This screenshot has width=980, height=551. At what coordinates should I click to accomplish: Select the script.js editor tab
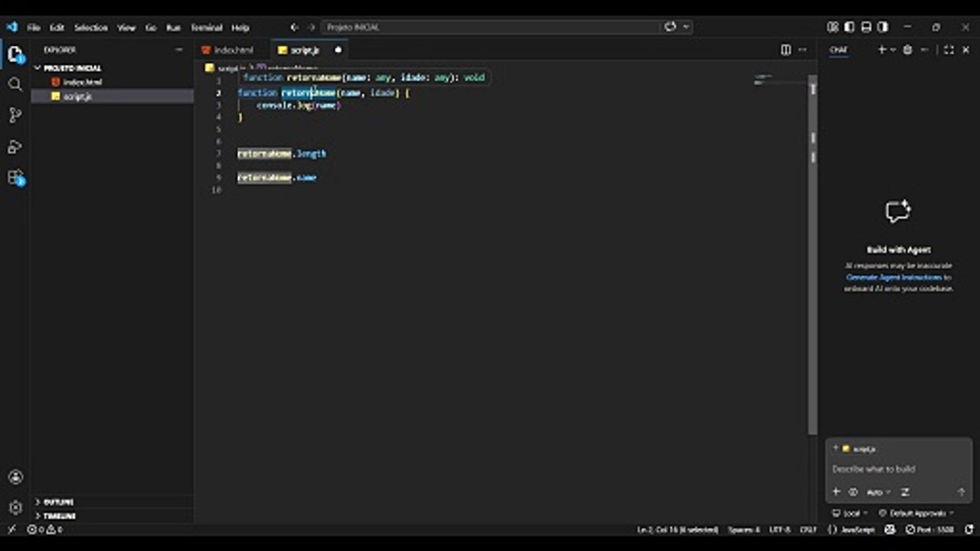click(309, 50)
